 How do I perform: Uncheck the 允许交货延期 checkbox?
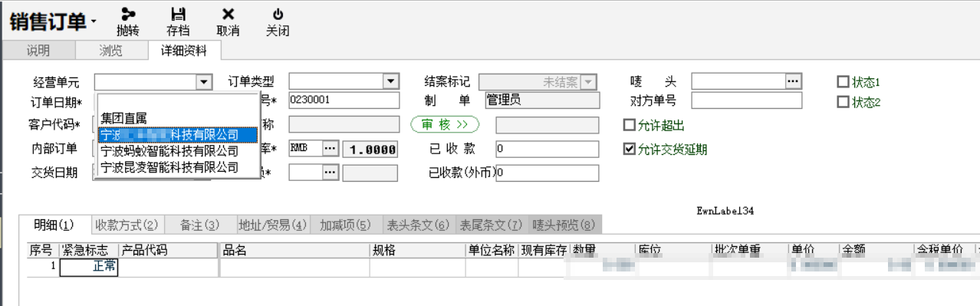click(x=630, y=150)
